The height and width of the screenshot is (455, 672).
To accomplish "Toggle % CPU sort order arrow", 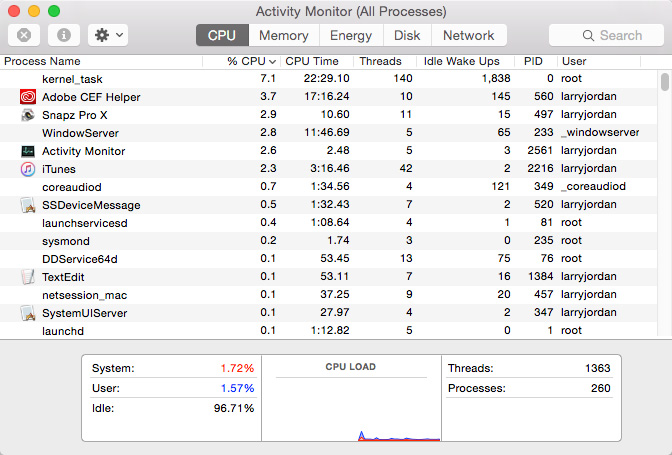I will (272, 62).
